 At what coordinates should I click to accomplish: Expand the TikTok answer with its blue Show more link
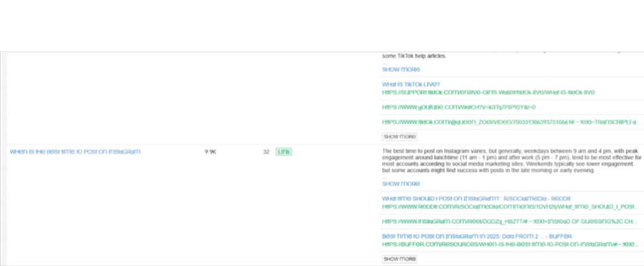coord(401,69)
